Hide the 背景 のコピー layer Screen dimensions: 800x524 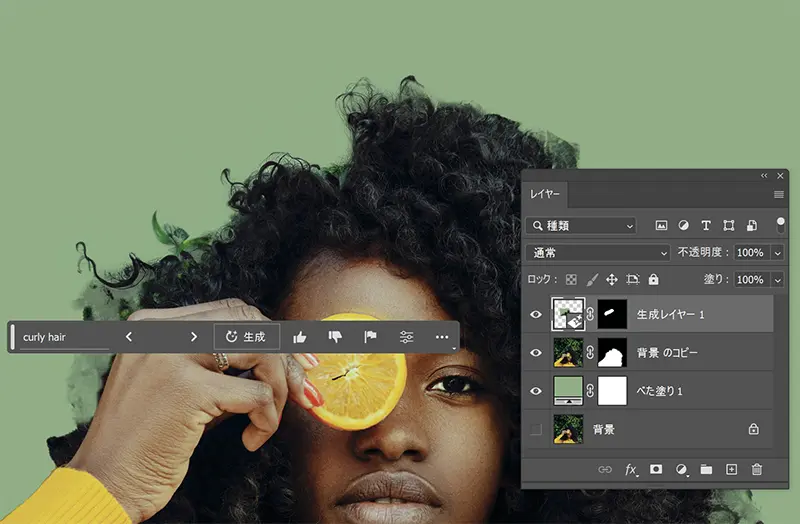tap(536, 353)
